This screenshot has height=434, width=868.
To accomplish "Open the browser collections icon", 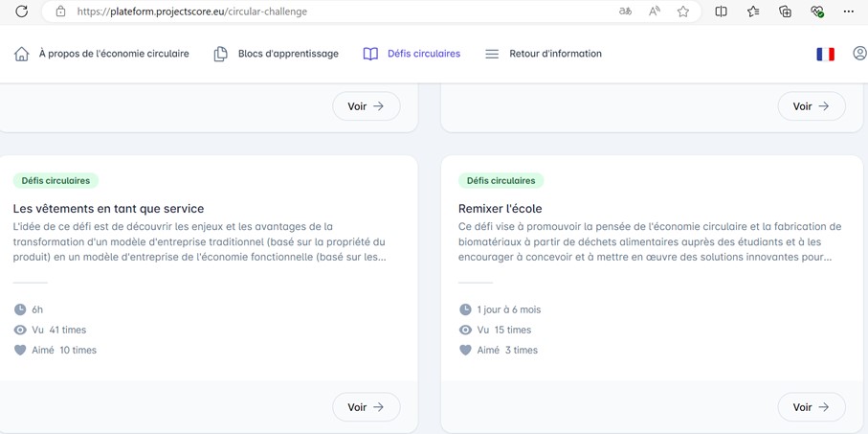I will pos(785,11).
